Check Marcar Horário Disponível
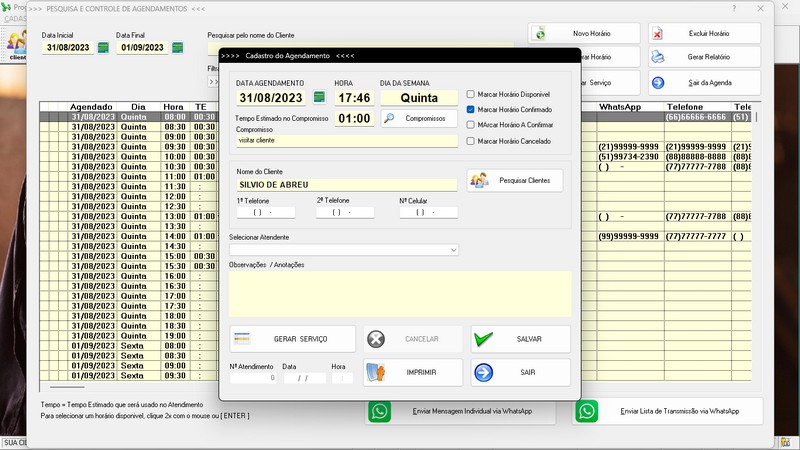The width and height of the screenshot is (800, 450). pyautogui.click(x=470, y=94)
